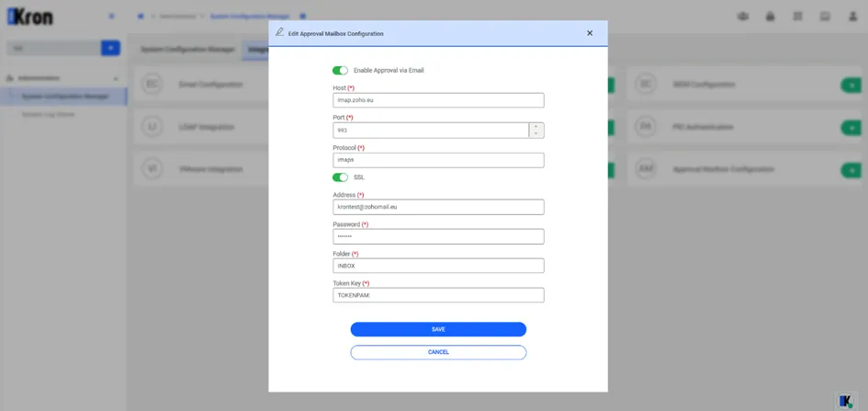Click the lock icon in top bar
This screenshot has height=411, width=868.
pos(770,17)
